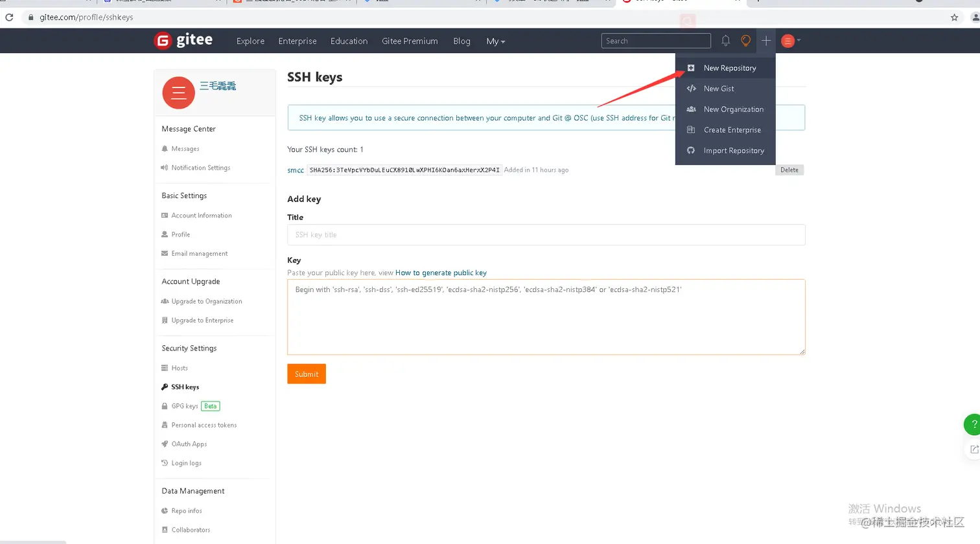The height and width of the screenshot is (544, 980).
Task: Open the Explore nav item
Action: [250, 41]
